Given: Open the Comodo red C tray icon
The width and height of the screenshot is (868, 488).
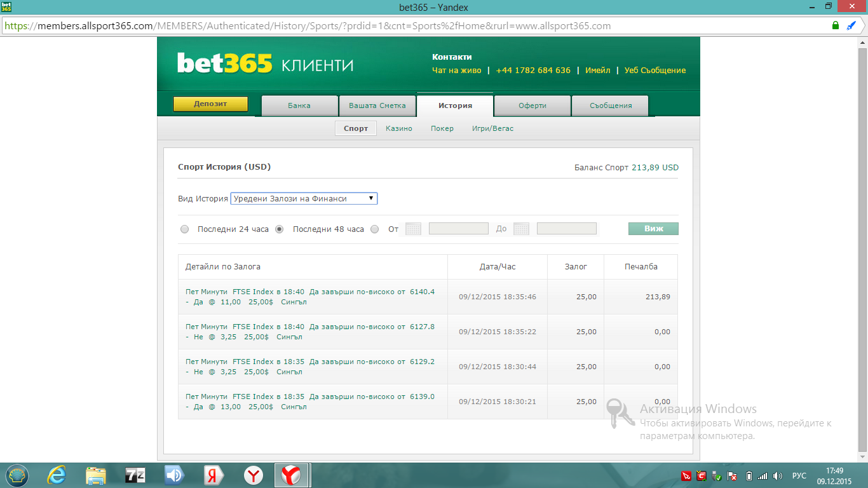Looking at the screenshot, I should coord(702,476).
